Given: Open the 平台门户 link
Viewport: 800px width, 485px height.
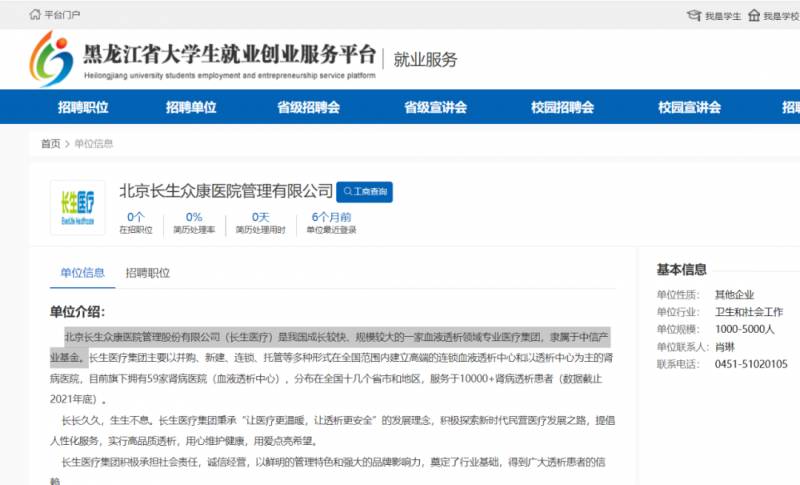Looking at the screenshot, I should [62, 15].
